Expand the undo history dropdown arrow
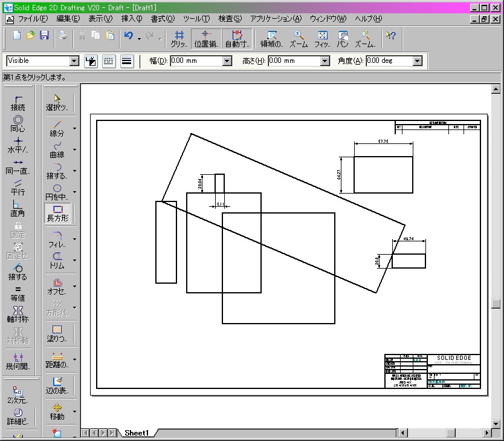Image resolution: width=504 pixels, height=441 pixels. 139,39
